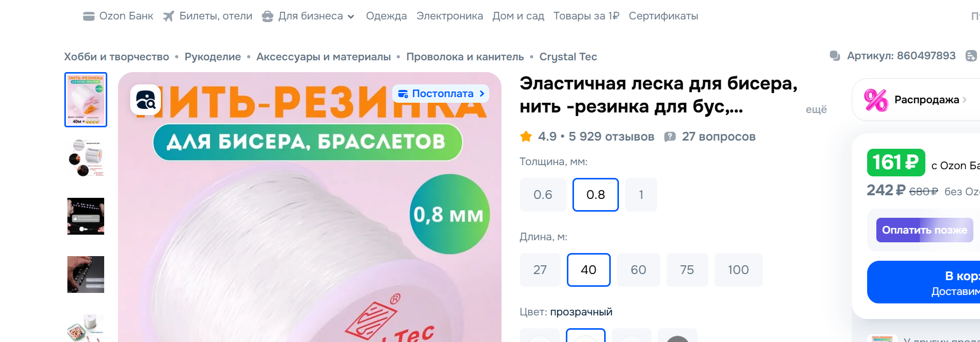Select the second product thumbnail with spools

[x=86, y=158]
